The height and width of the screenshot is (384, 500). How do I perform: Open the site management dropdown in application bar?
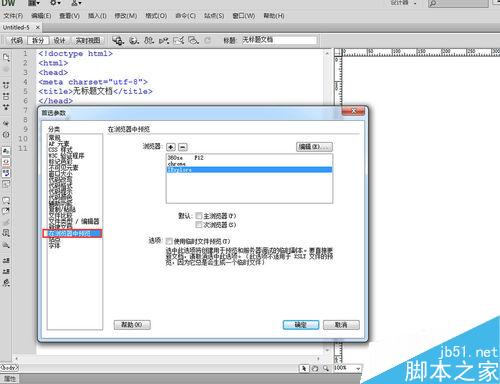click(77, 3)
